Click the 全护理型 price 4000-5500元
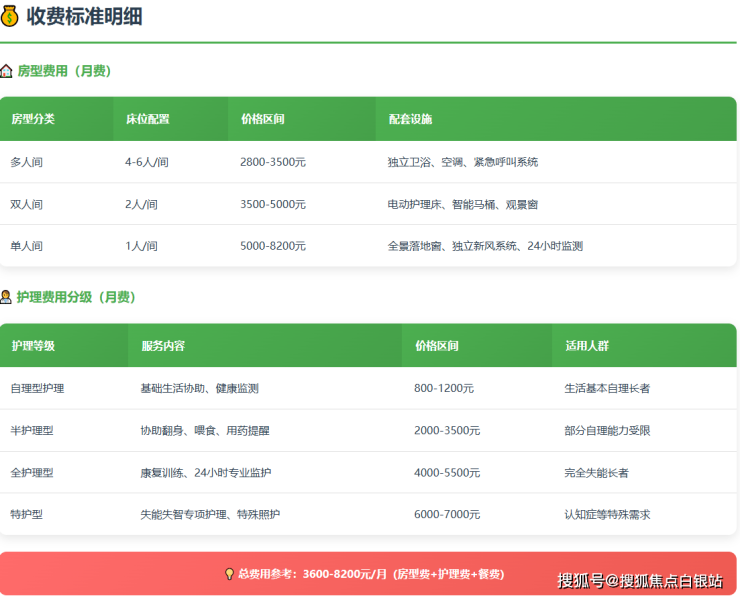Screen dimensions: 740x598 (x=447, y=472)
